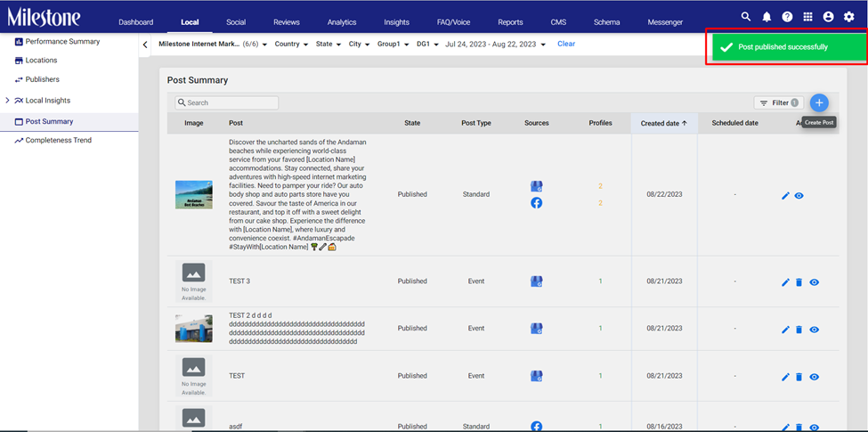
Task: Open the Messenger tab
Action: click(665, 22)
